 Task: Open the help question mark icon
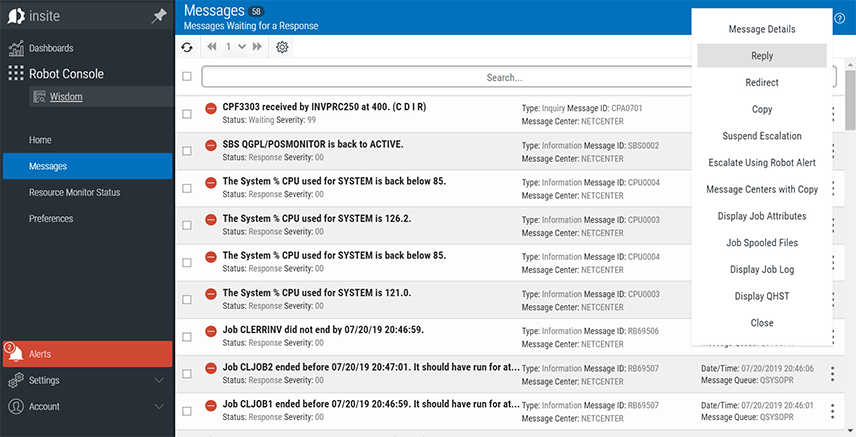pos(840,18)
